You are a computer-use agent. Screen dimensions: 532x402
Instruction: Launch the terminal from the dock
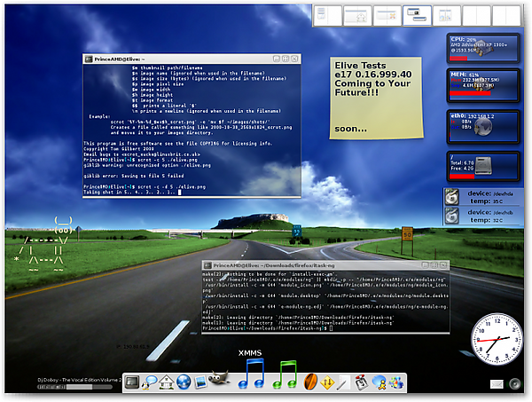click(132, 382)
